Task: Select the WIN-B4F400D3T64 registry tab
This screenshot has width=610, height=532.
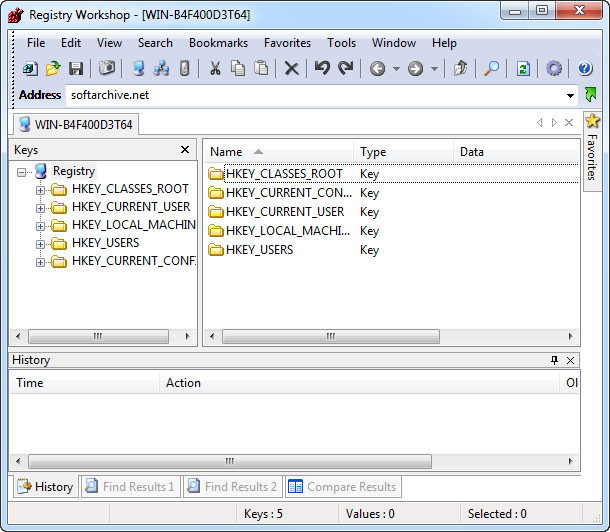Action: click(x=75, y=124)
